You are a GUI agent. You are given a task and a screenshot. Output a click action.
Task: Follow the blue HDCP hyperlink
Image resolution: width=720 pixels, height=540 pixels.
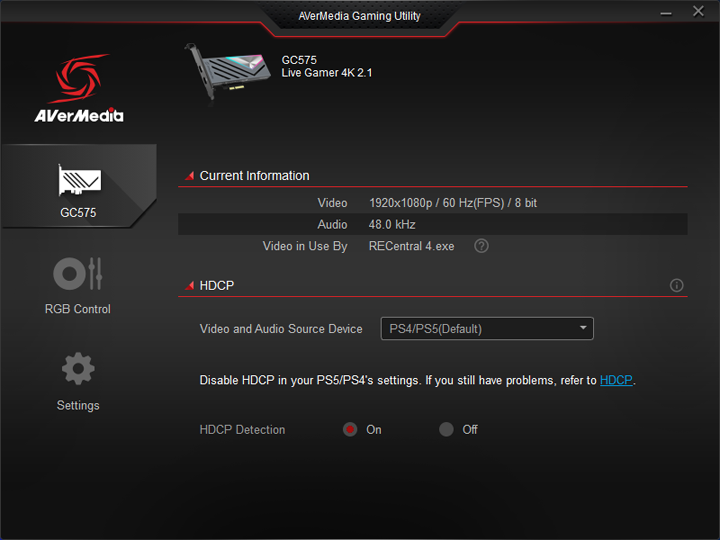click(616, 381)
